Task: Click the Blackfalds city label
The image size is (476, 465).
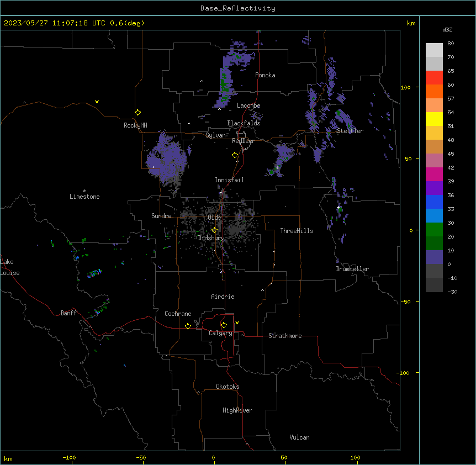Action: (x=244, y=123)
